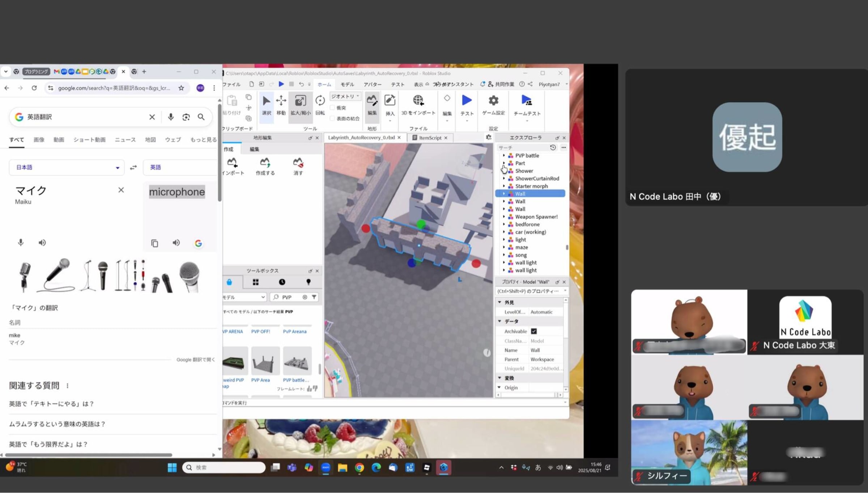
Task: Click the PVP Area model thumbnail
Action: pyautogui.click(x=265, y=361)
